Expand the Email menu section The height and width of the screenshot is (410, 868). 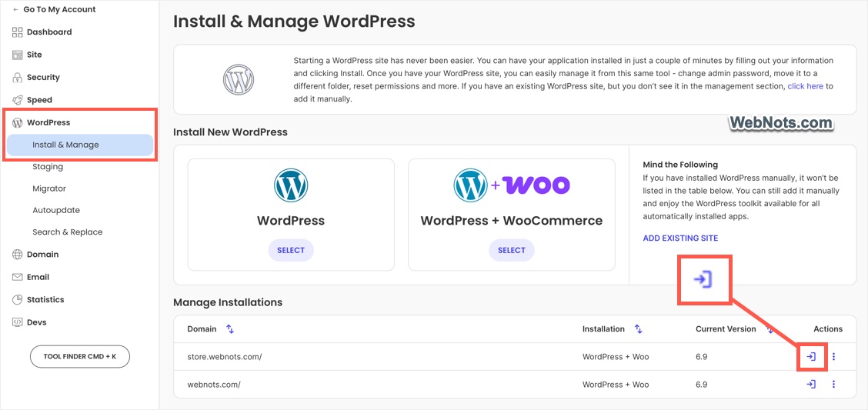pyautogui.click(x=38, y=277)
